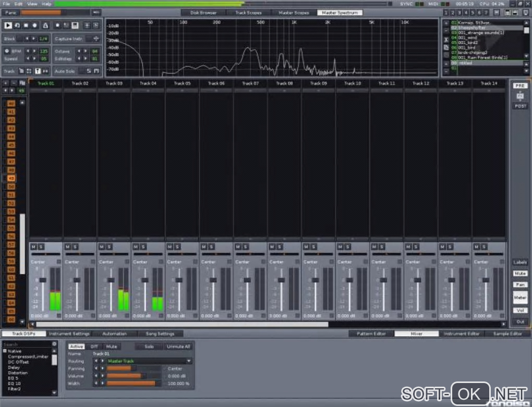Select next Routing with right arrow

pos(102,361)
